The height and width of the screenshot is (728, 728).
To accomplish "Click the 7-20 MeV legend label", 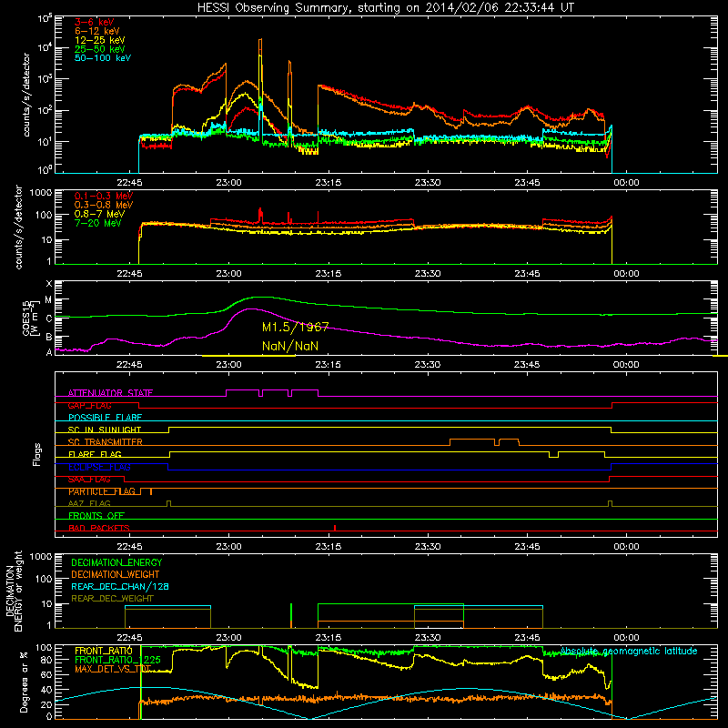I will 97,223.
